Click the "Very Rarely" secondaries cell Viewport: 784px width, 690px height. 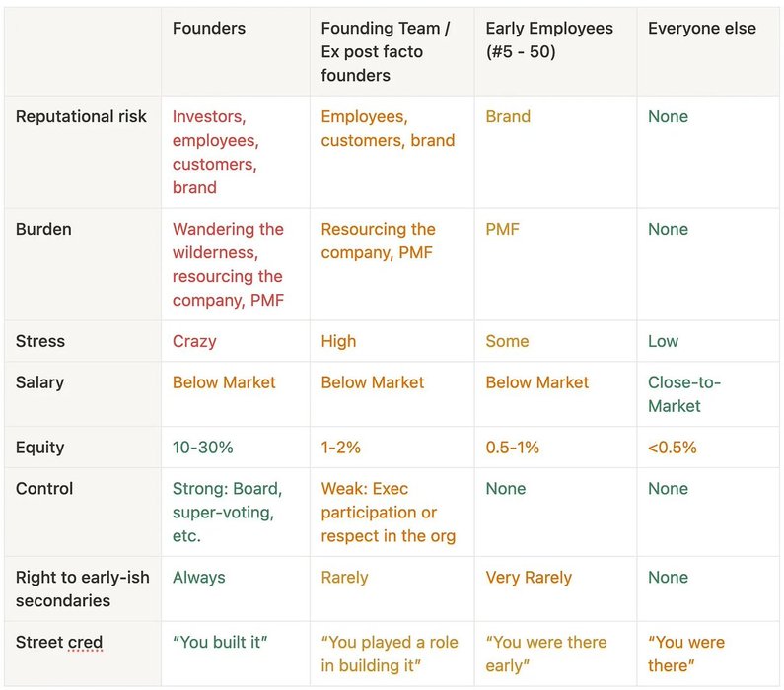(529, 578)
